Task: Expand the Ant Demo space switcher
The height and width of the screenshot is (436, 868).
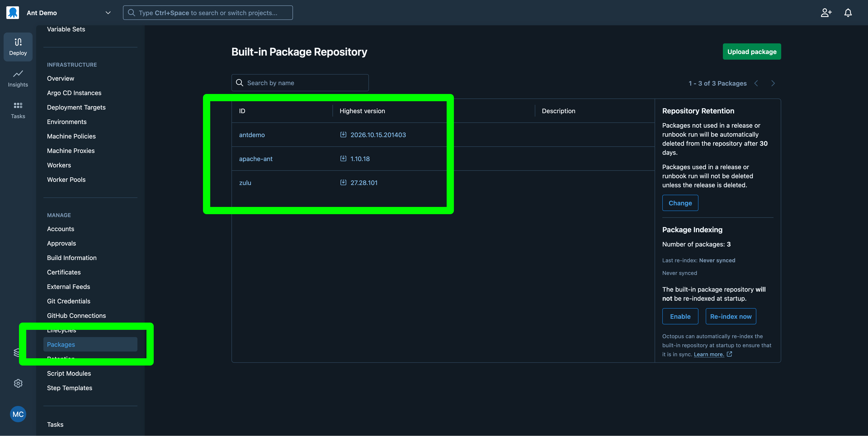Action: click(108, 13)
